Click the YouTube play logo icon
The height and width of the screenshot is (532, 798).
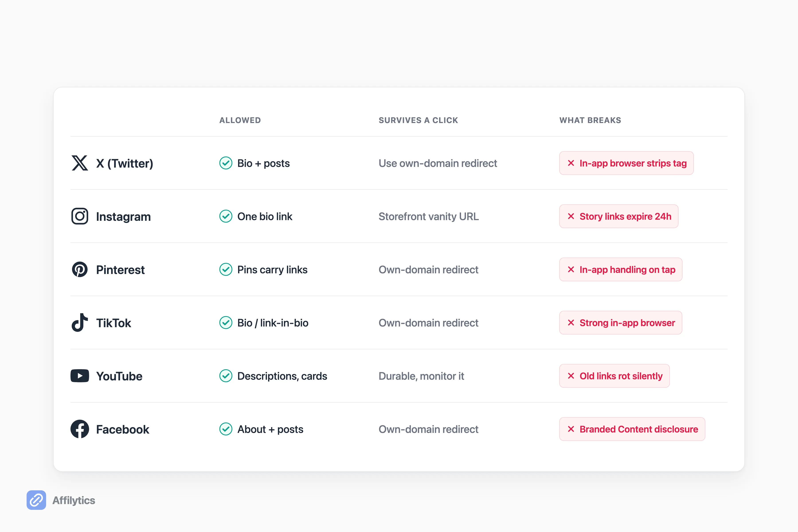point(80,376)
